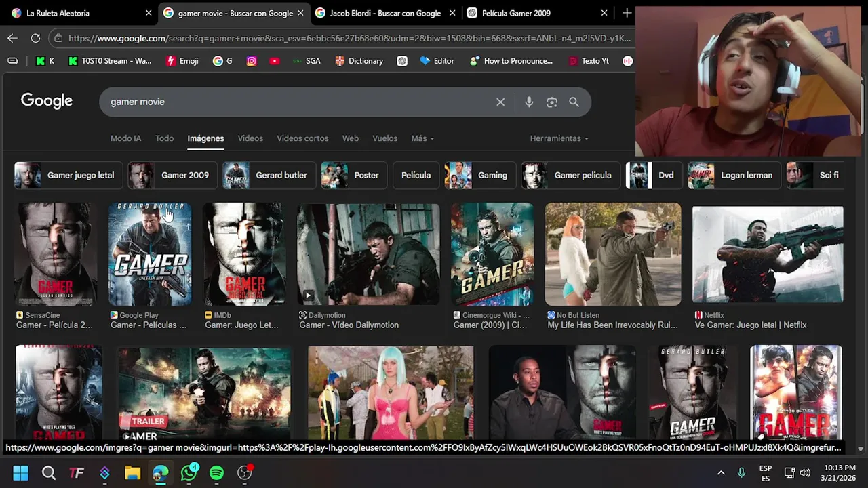Open Spotify from the taskbar
Screen dimensions: 868x488
(x=216, y=472)
